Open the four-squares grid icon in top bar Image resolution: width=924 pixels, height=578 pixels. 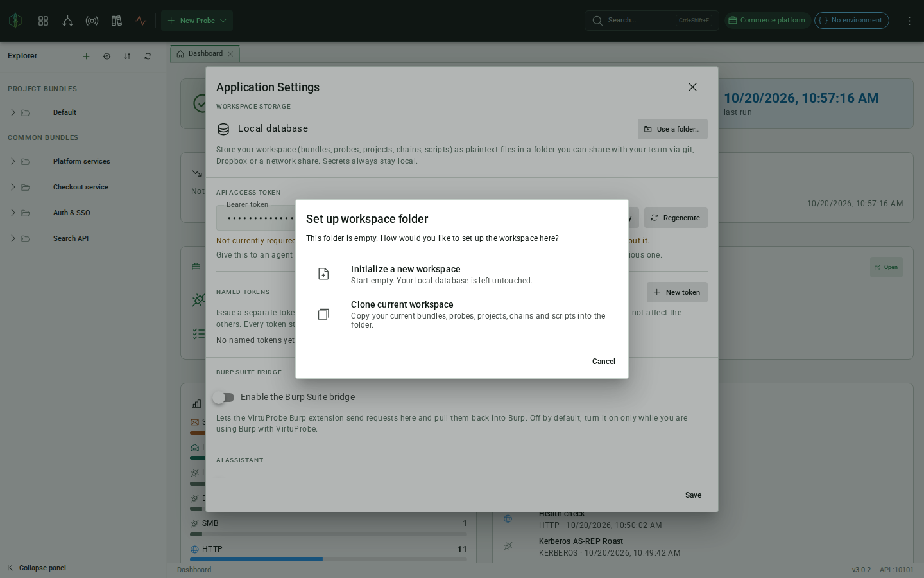43,21
